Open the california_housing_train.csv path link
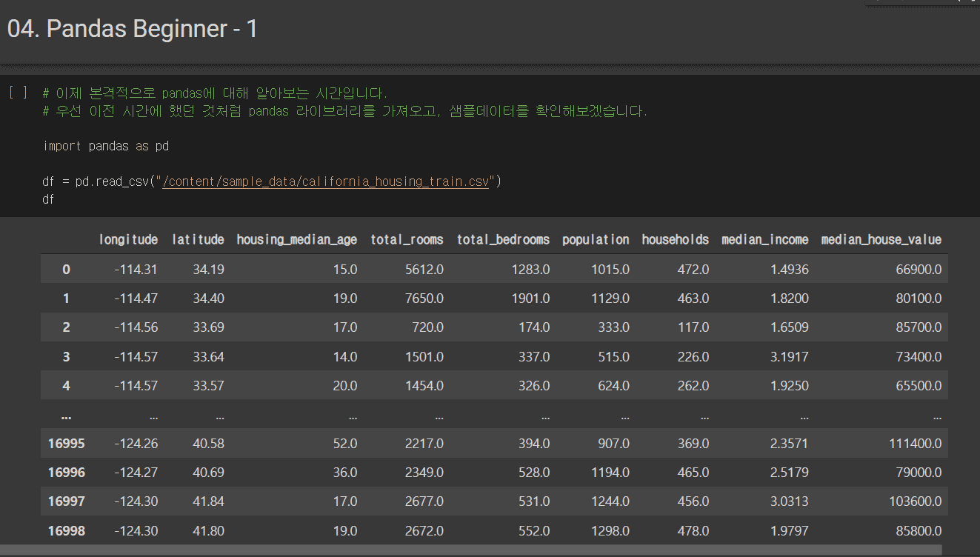Image resolution: width=980 pixels, height=557 pixels. pyautogui.click(x=326, y=181)
